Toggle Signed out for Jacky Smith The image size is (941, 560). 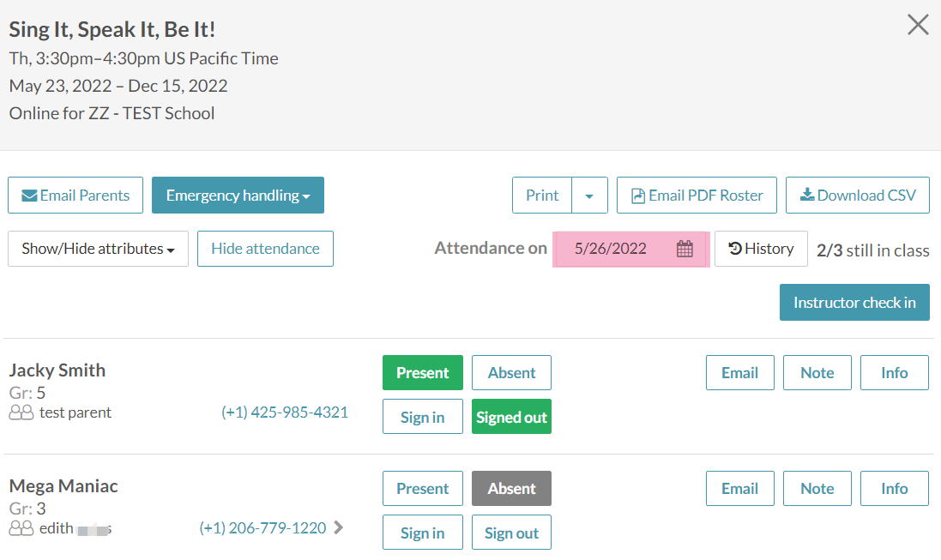click(x=511, y=417)
